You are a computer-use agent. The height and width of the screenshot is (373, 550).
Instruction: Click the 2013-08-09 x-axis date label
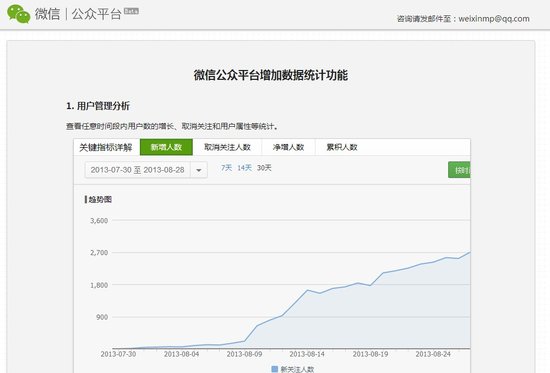click(x=244, y=354)
